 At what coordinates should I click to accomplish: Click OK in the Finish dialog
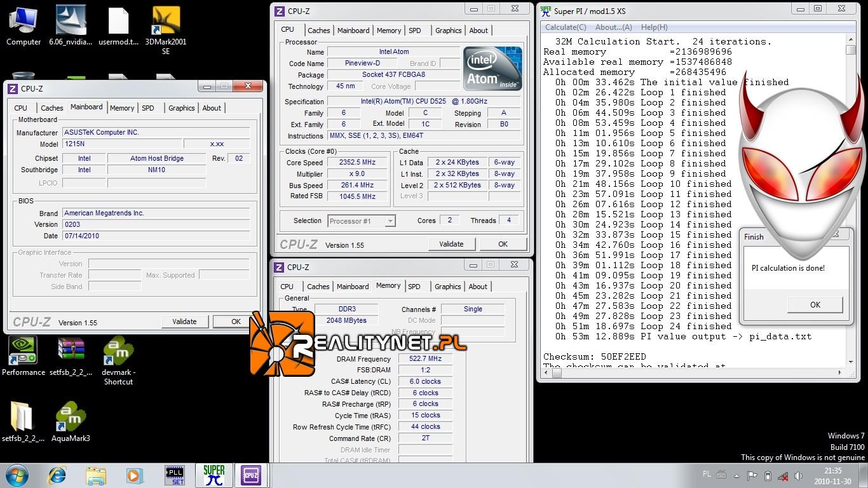[x=815, y=305]
